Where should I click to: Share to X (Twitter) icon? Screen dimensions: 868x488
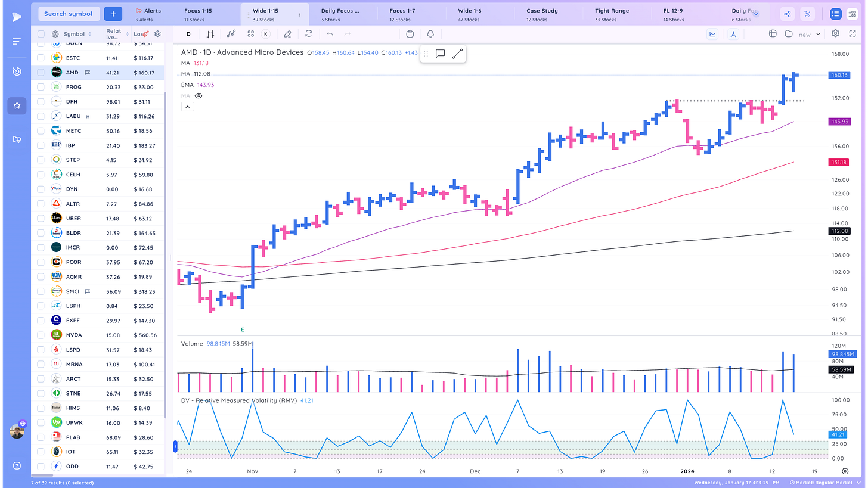coord(807,14)
